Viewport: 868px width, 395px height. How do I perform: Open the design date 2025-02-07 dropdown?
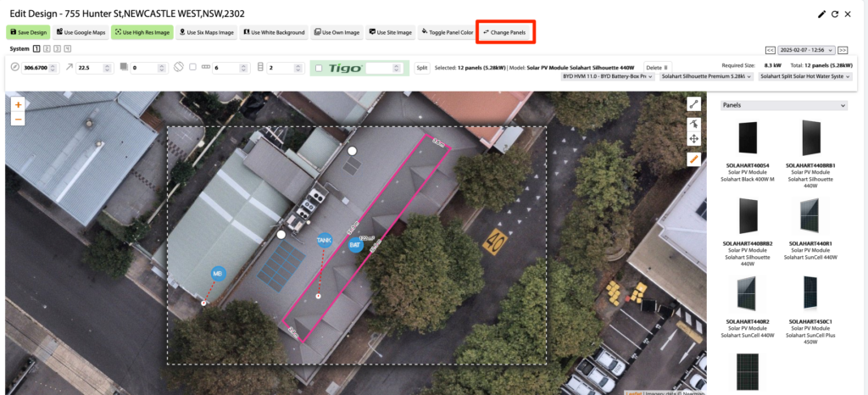click(x=807, y=50)
